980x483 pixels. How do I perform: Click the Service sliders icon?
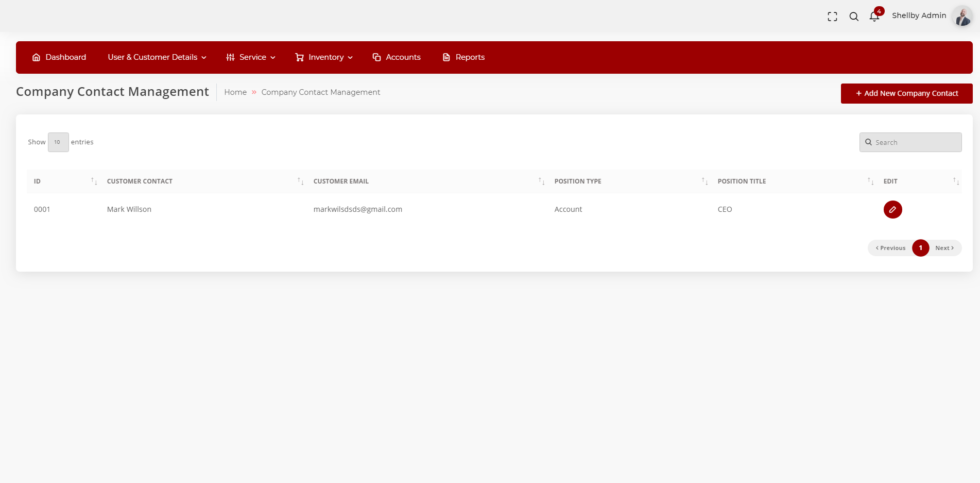click(x=230, y=57)
